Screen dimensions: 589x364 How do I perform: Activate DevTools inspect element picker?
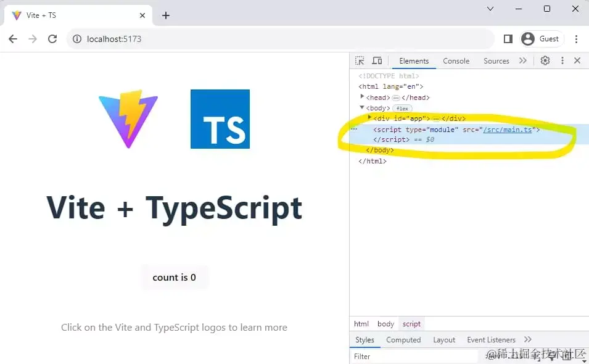(360, 60)
